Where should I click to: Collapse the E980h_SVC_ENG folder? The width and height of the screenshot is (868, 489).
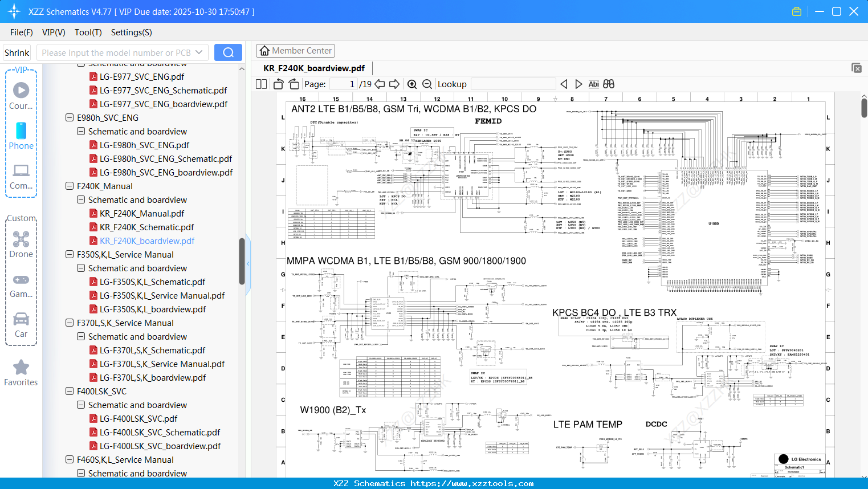pyautogui.click(x=68, y=117)
